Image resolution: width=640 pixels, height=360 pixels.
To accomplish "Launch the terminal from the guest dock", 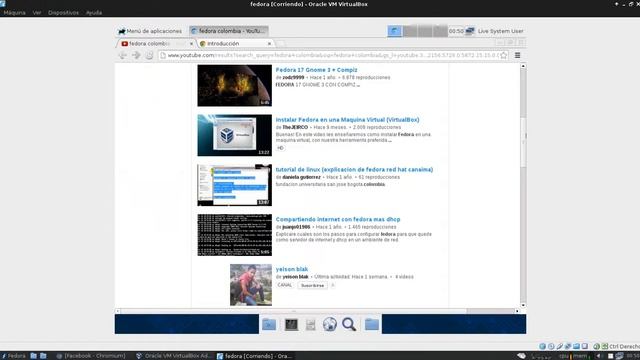I will tap(291, 324).
